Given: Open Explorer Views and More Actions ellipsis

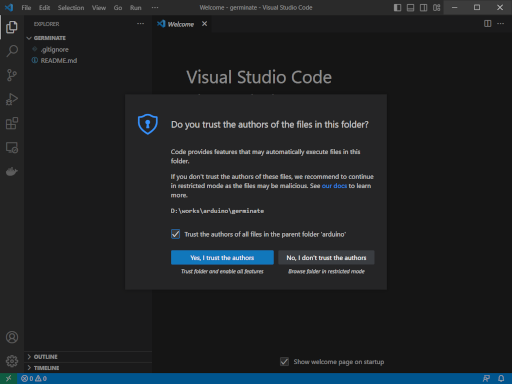Looking at the screenshot, I should pos(140,24).
